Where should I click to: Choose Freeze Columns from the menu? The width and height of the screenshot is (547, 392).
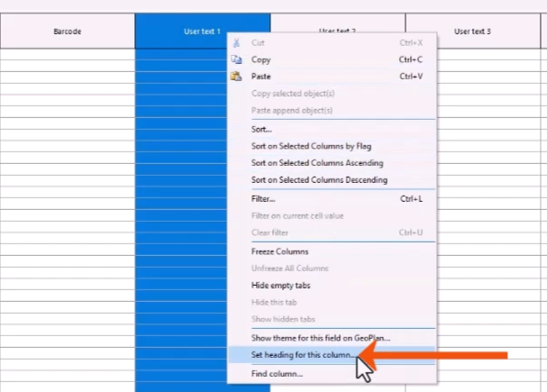coord(332,251)
